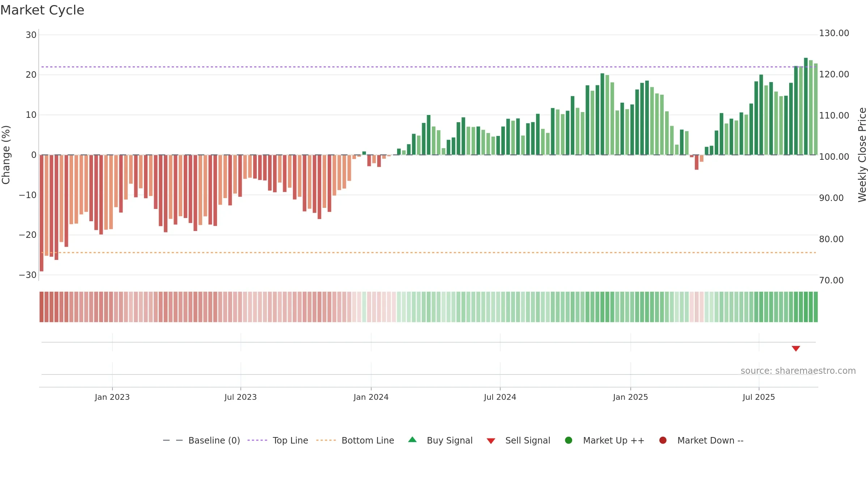Click the 30 left axis tick label

coord(31,35)
